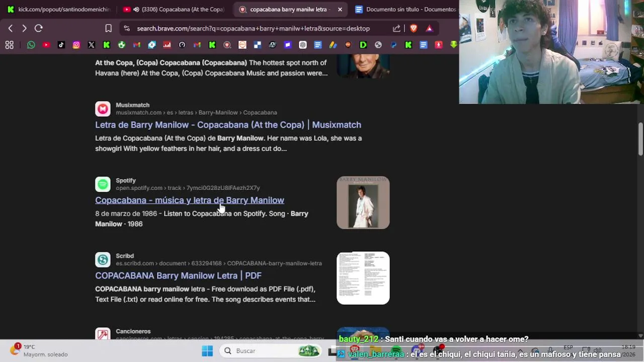Click the es.scribd.com breadcrumb URL
Image resolution: width=644 pixels, height=362 pixels.
pyautogui.click(x=219, y=263)
